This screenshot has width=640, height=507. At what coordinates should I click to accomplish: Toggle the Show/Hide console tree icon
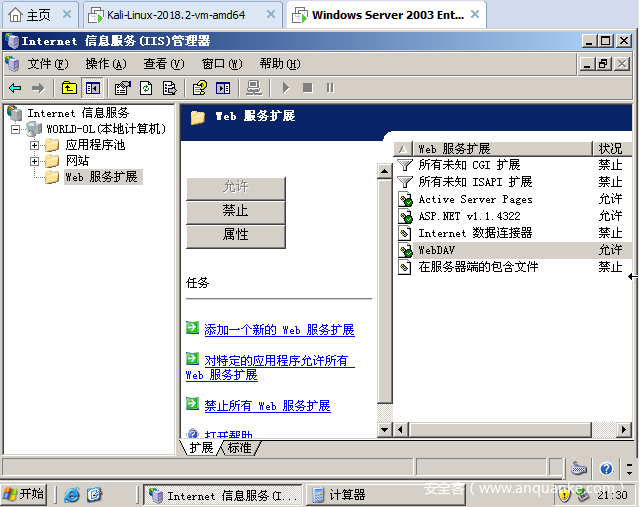93,88
